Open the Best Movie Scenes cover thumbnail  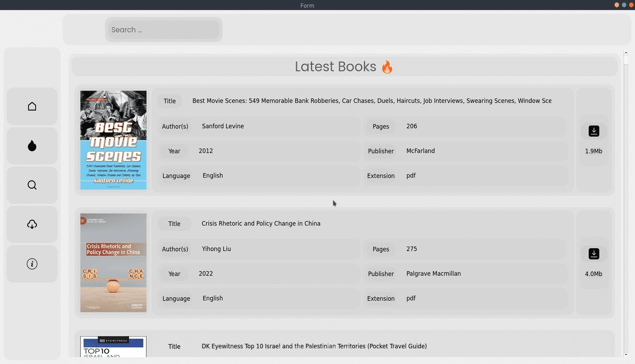(113, 140)
